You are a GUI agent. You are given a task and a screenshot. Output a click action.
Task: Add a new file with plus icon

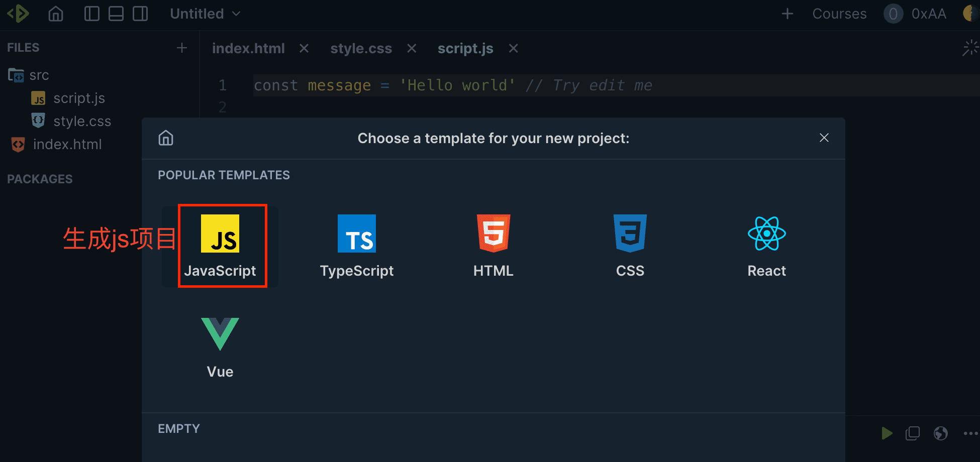click(x=182, y=48)
